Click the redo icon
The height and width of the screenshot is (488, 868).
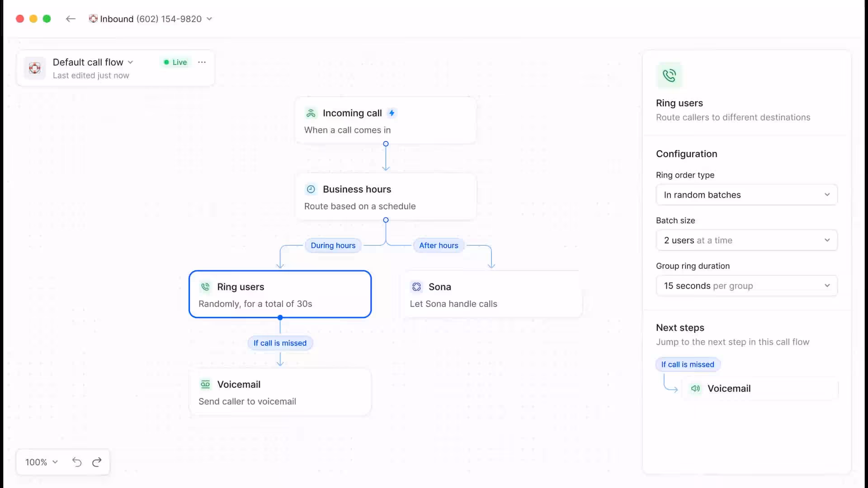(x=97, y=462)
